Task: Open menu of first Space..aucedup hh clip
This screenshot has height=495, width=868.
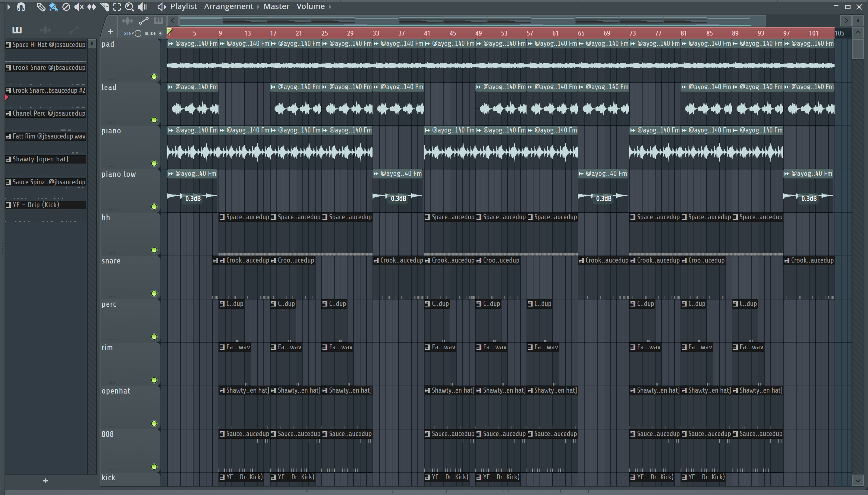Action: coord(222,217)
